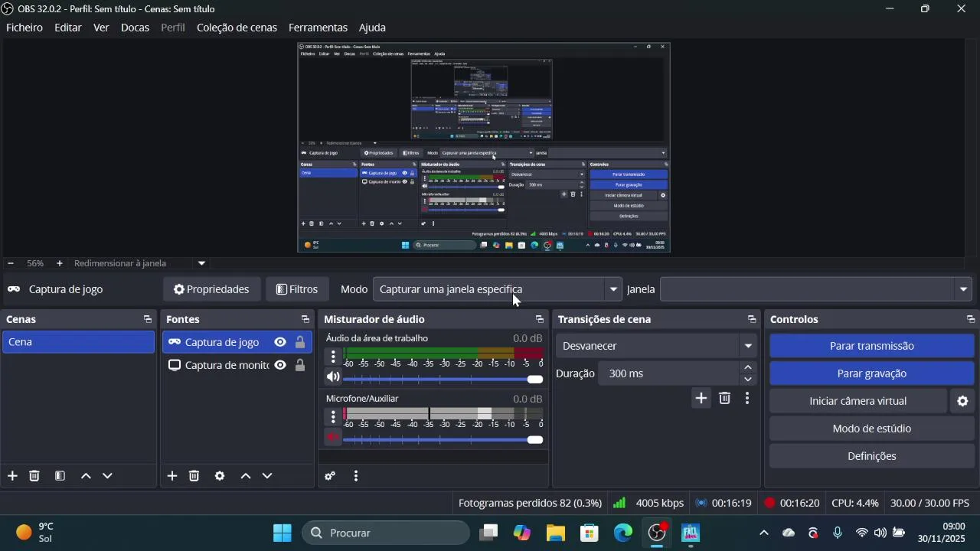Zoom in preview with plus icon
The height and width of the screenshot is (551, 980).
click(x=60, y=263)
